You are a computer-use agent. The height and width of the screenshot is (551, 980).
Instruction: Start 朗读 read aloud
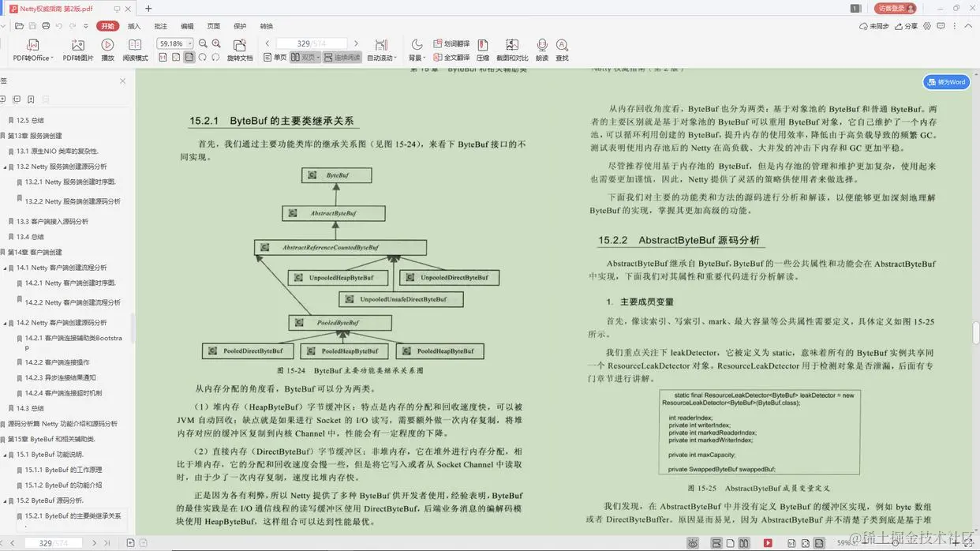pos(542,50)
